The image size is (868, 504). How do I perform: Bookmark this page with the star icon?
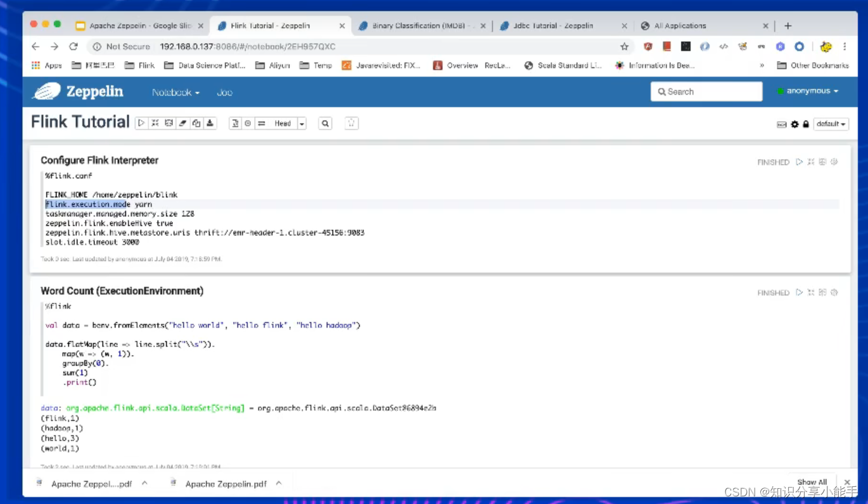624,46
